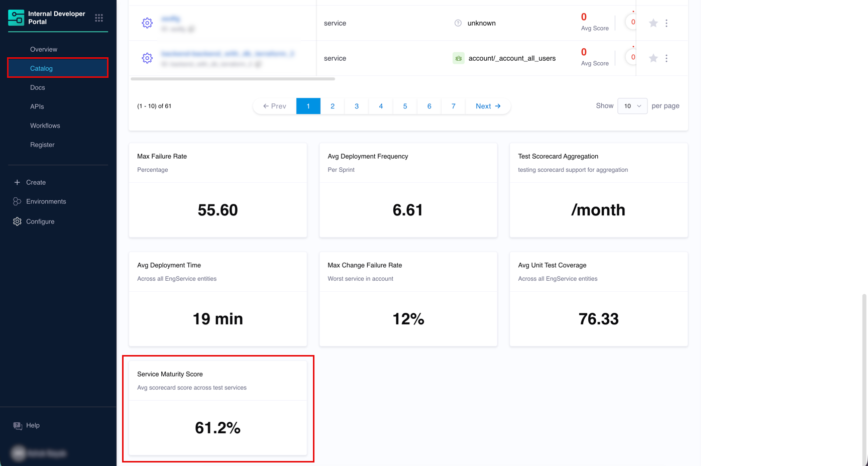Star the service owned by unknown

coord(653,23)
